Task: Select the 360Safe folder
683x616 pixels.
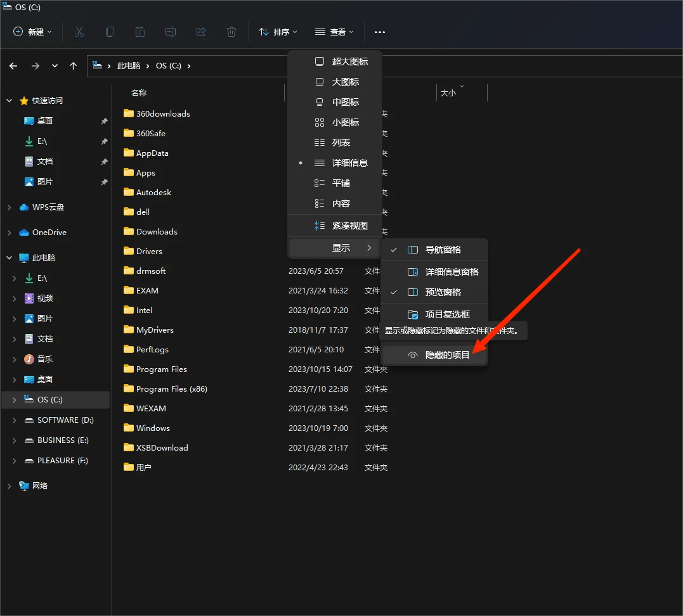Action: click(151, 133)
